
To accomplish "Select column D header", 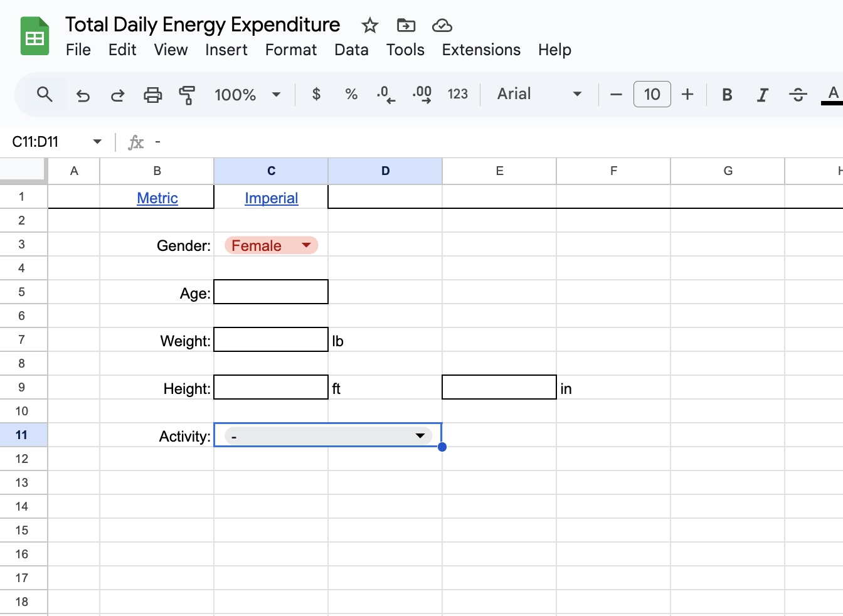I will tap(385, 171).
